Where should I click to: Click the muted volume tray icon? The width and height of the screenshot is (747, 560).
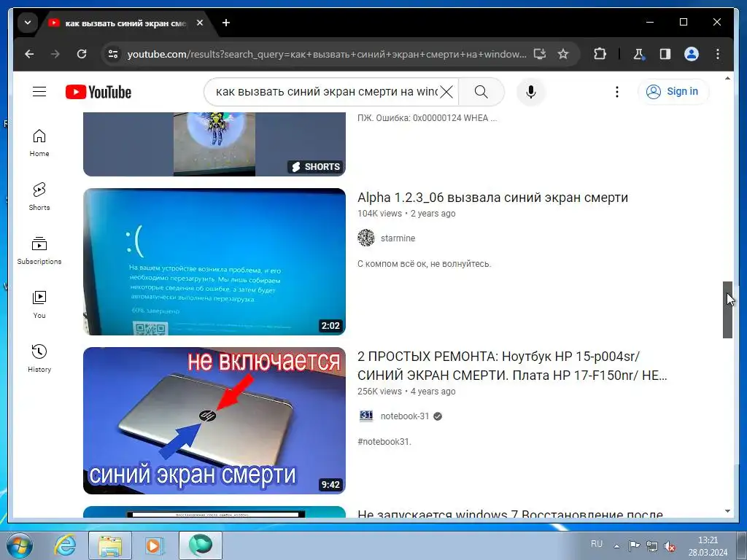click(670, 546)
